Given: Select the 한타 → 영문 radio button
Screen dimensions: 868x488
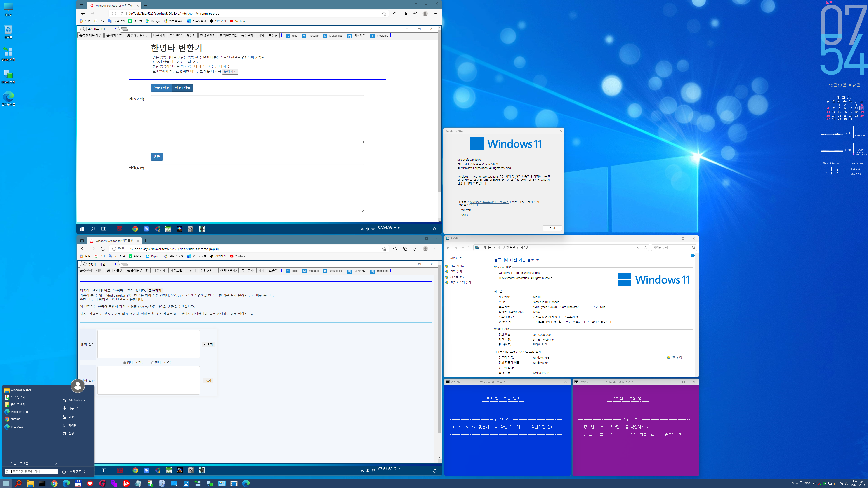Looking at the screenshot, I should click(x=153, y=363).
